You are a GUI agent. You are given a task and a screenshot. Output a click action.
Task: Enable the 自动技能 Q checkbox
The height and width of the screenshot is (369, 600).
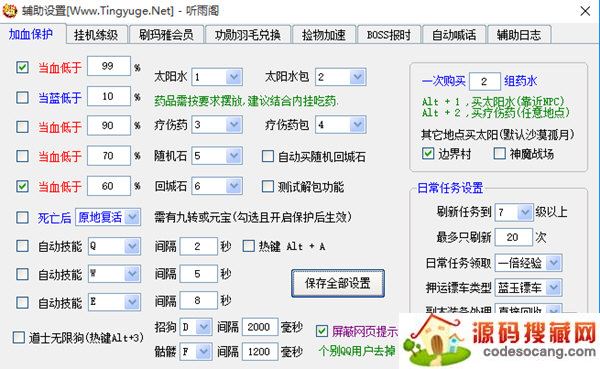pos(22,246)
